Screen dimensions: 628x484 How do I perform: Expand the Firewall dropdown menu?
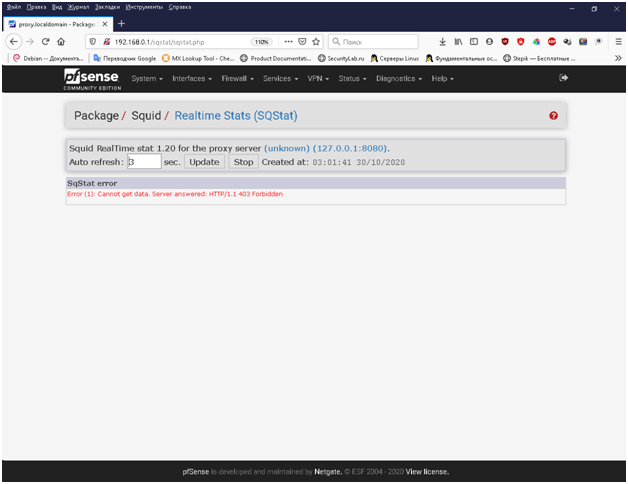237,79
